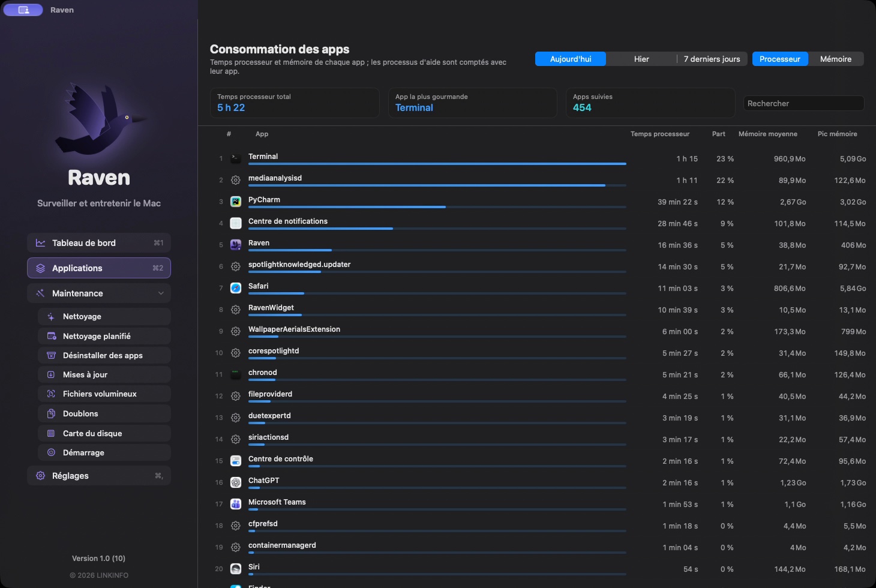The height and width of the screenshot is (588, 876).
Task: Select the siriactionsd entry
Action: 268,437
